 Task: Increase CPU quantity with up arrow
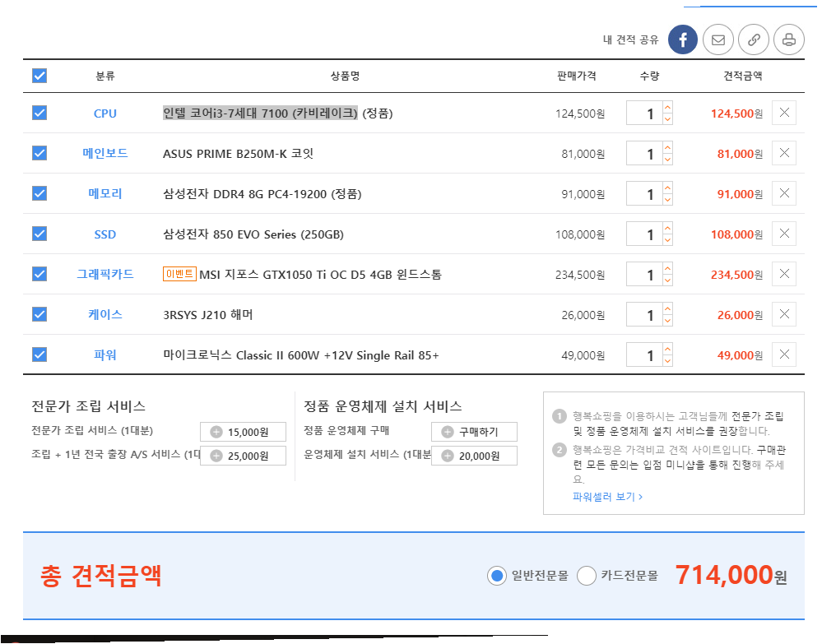(x=667, y=108)
